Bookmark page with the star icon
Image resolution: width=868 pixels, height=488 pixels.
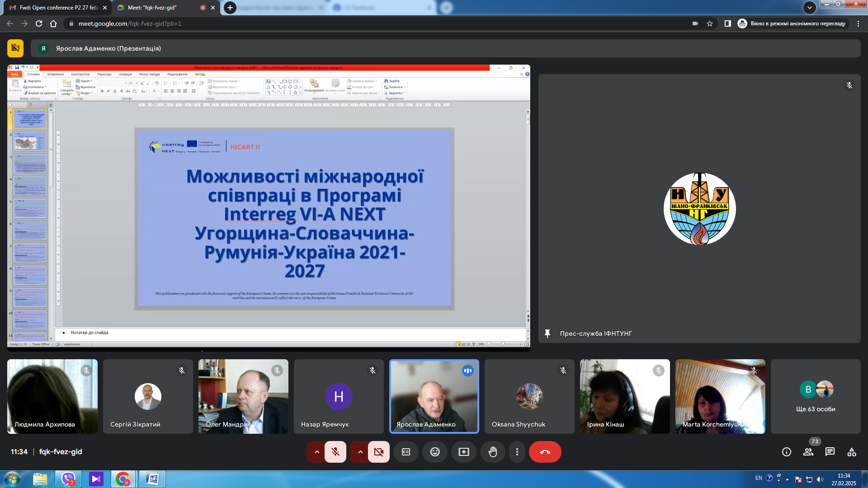click(x=710, y=23)
